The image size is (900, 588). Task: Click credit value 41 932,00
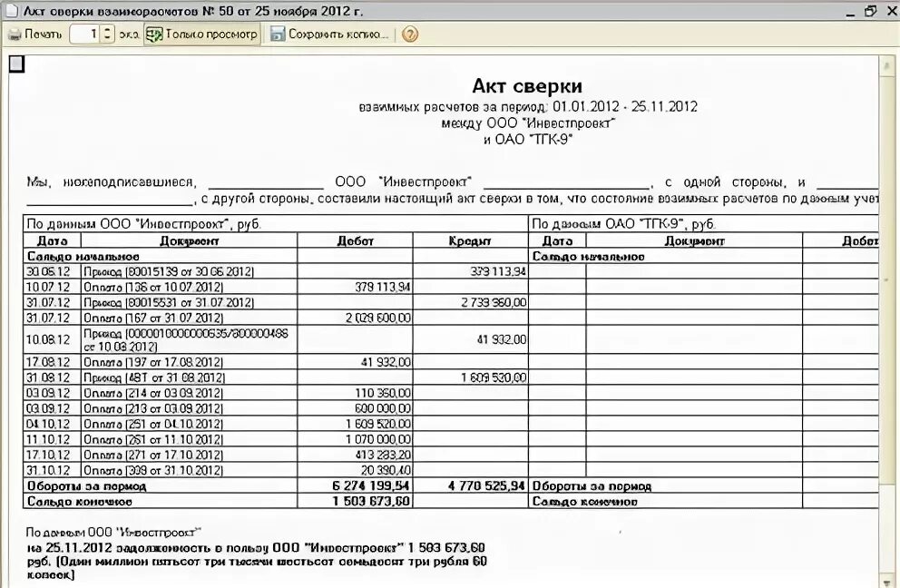tap(501, 339)
